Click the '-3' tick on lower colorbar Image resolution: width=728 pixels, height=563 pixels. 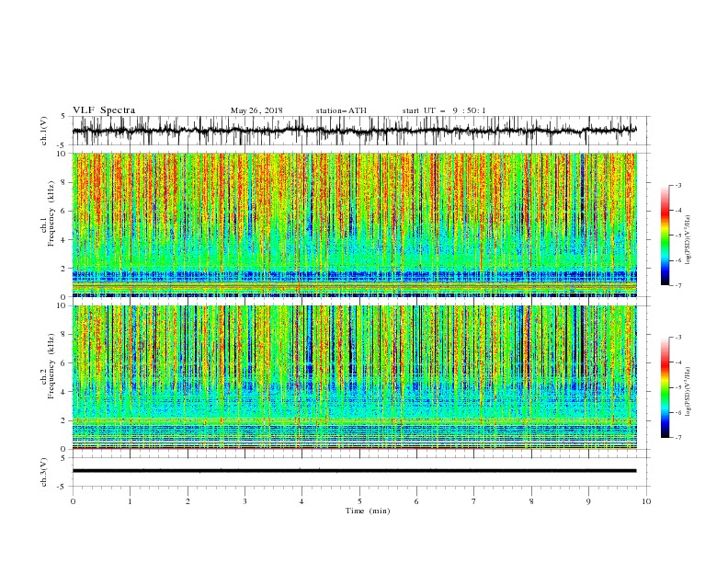tap(678, 338)
